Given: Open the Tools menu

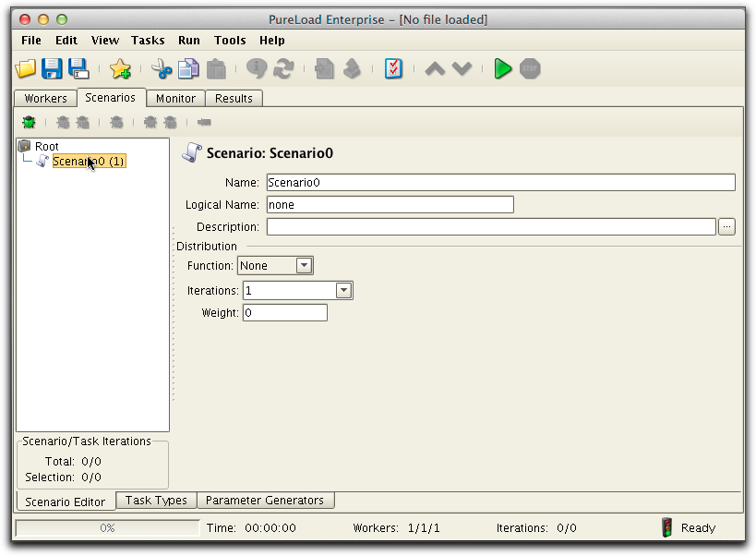Looking at the screenshot, I should pyautogui.click(x=230, y=40).
